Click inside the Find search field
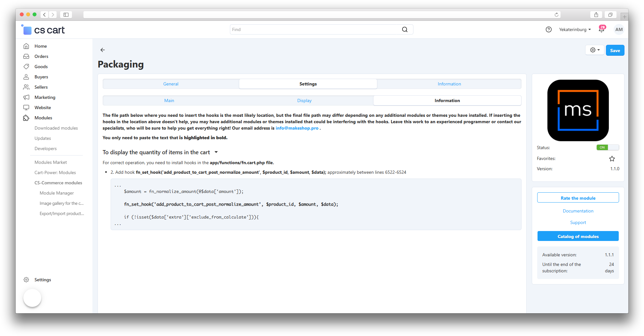The width and height of the screenshot is (644, 336). pos(315,29)
